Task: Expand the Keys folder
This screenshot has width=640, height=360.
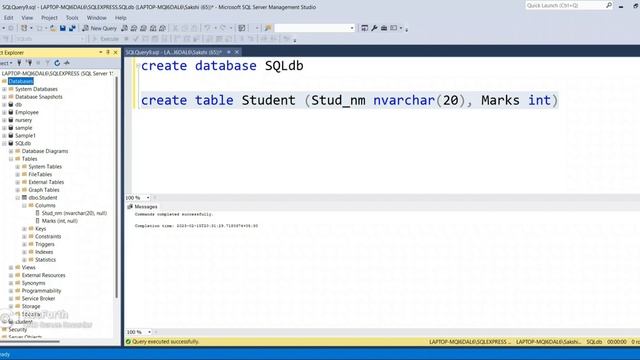Action: tap(24, 229)
